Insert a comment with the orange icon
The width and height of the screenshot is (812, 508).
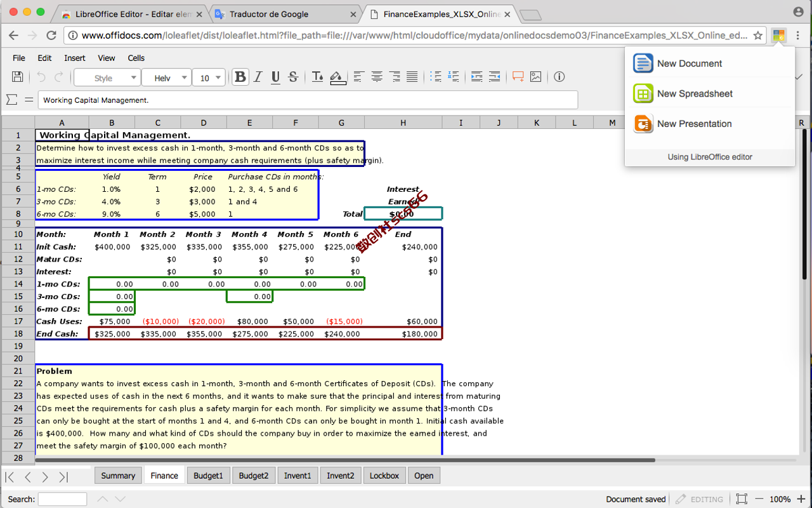pos(518,77)
